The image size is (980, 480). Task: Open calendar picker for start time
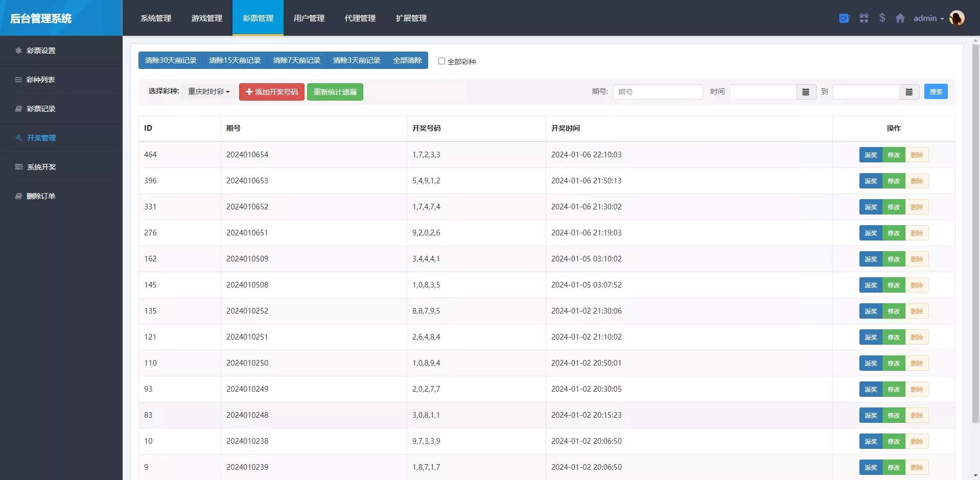pyautogui.click(x=806, y=92)
